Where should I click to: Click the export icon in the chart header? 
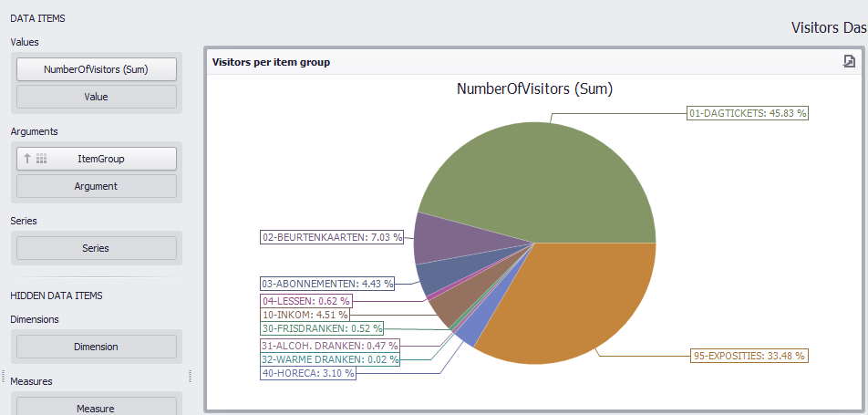coord(849,61)
